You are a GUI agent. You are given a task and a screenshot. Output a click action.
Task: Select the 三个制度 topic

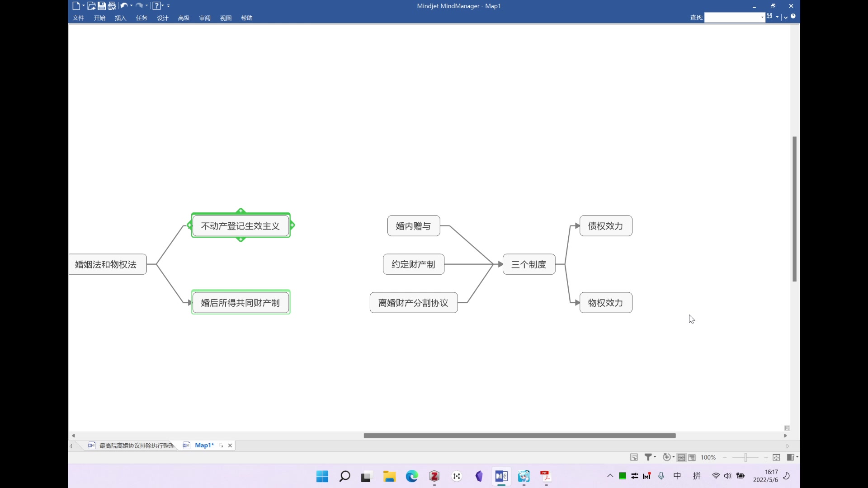click(529, 264)
